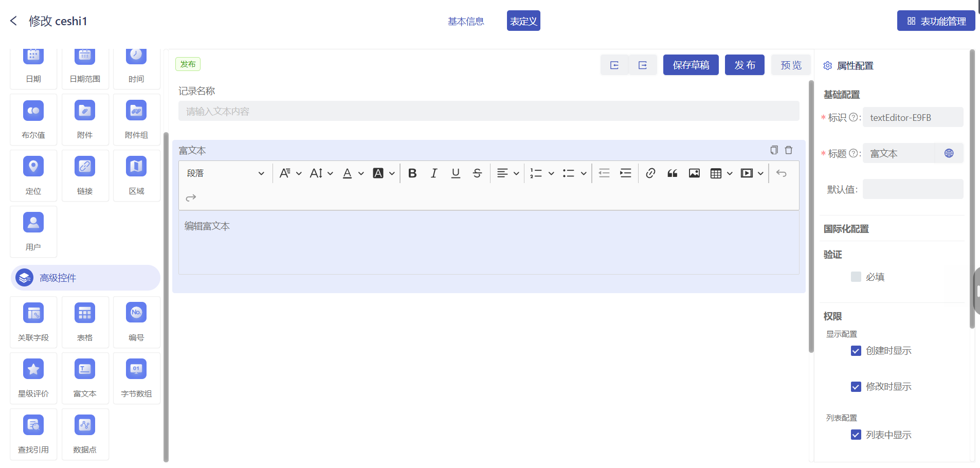Screen dimensions: 980x468
Task: Insert a hyperlink via the link icon
Action: pos(650,173)
